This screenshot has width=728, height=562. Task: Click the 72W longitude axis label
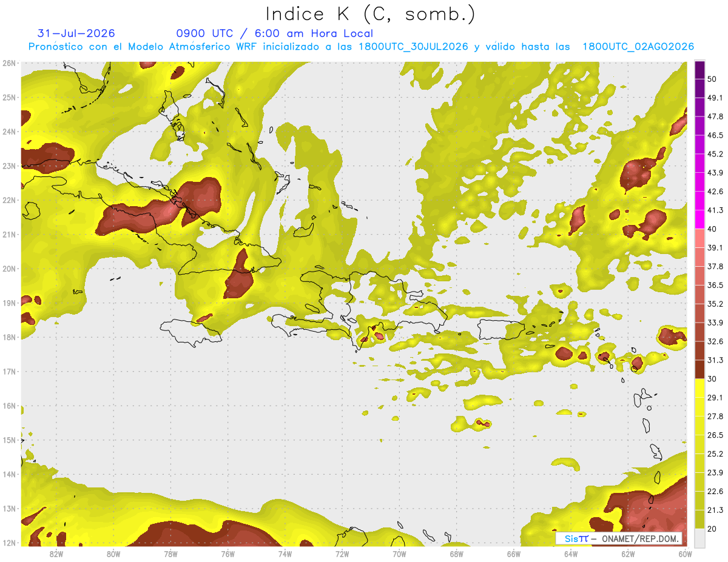[342, 554]
